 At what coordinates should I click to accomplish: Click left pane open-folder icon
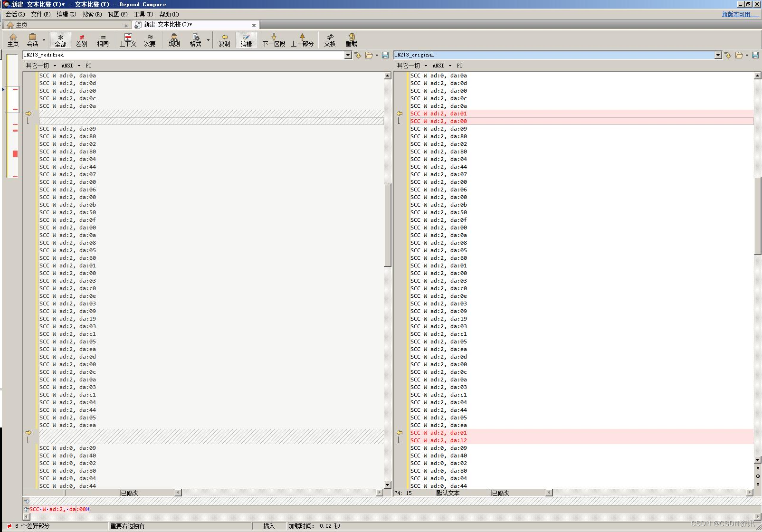click(x=369, y=55)
